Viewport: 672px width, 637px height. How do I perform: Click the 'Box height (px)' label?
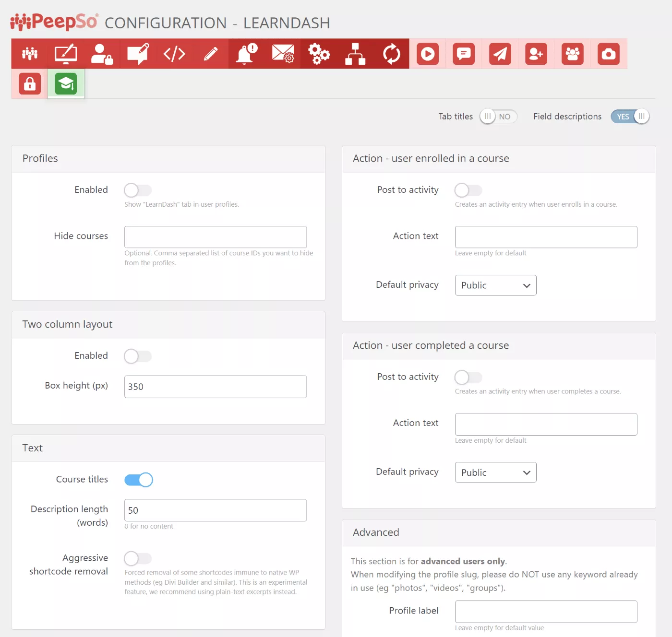pyautogui.click(x=76, y=386)
